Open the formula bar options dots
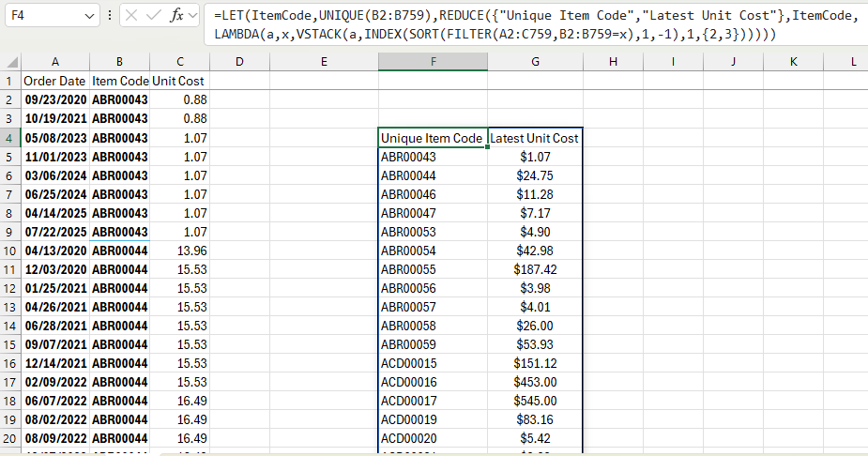Viewport: 868px width, 456px height. pos(110,16)
